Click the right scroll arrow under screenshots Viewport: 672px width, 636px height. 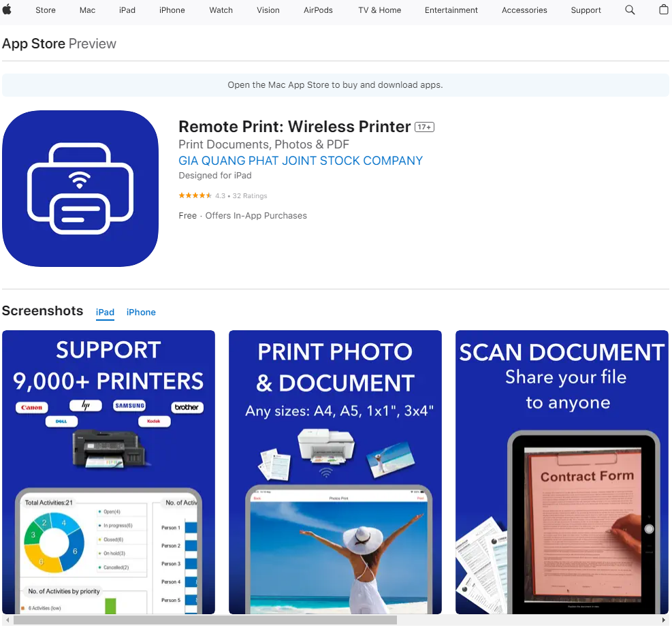(665, 620)
